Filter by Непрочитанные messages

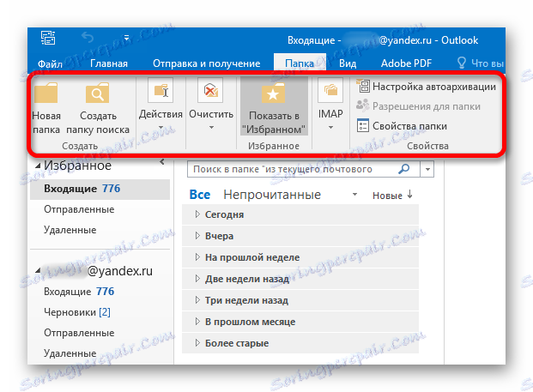[272, 195]
